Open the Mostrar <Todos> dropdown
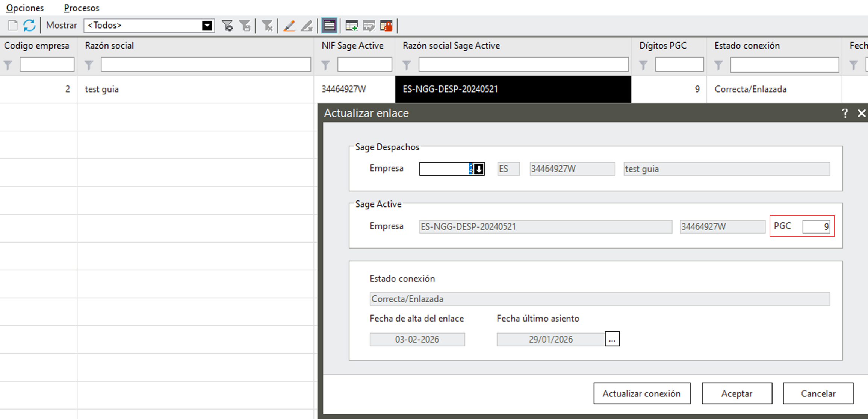Image resolution: width=868 pixels, height=419 pixels. (207, 26)
